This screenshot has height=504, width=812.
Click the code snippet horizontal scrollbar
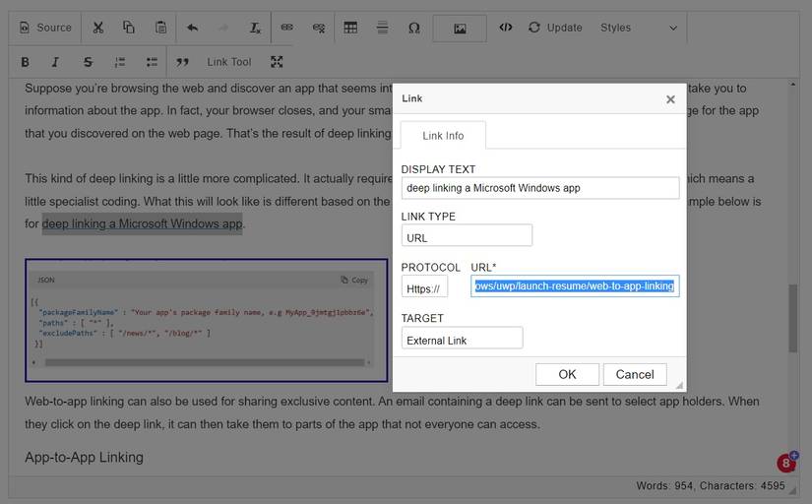click(205, 362)
